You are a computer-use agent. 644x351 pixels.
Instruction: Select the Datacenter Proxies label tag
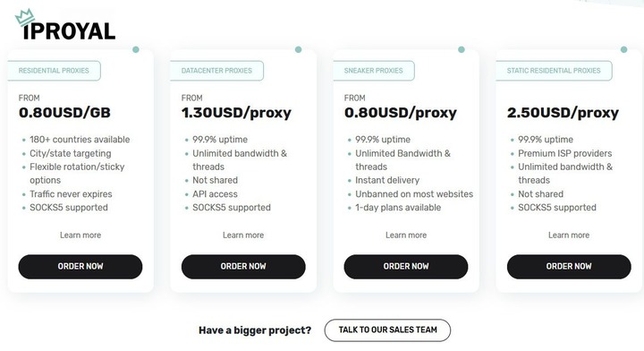tap(216, 71)
